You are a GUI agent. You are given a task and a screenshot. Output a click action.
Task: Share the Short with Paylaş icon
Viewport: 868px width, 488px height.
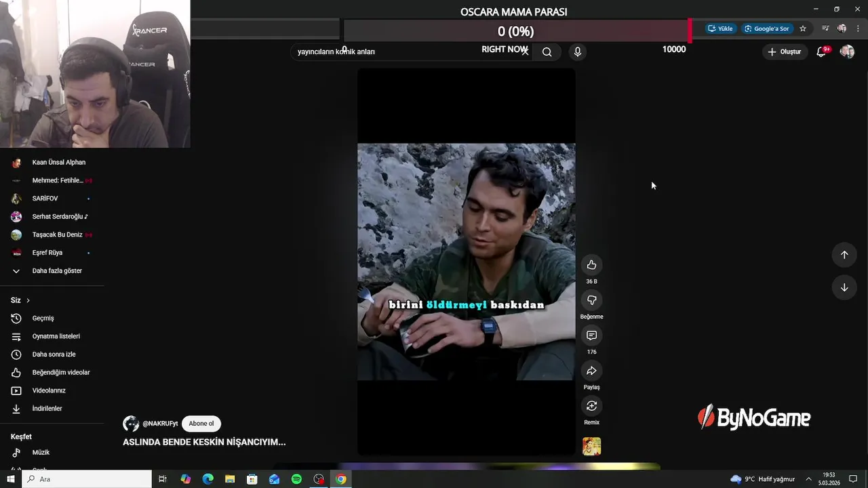tap(591, 371)
